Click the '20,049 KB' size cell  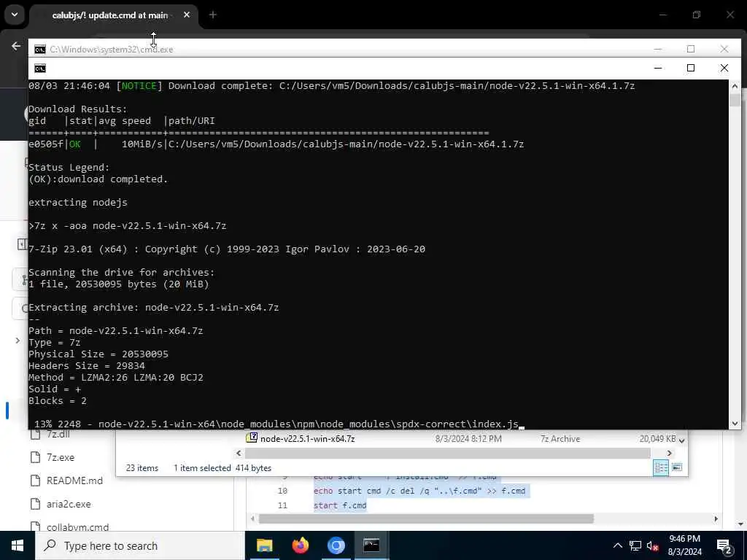pos(657,439)
